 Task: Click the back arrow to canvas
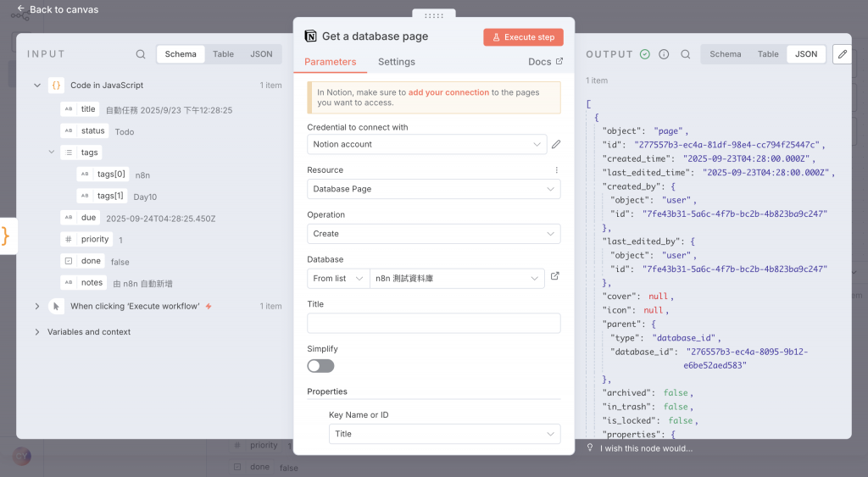coord(20,8)
